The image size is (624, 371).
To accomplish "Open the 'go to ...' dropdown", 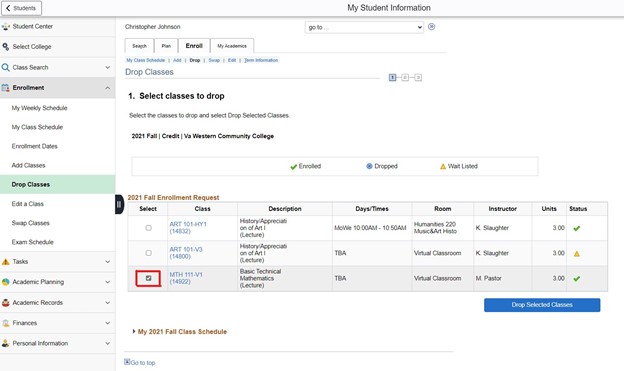I will pos(364,27).
